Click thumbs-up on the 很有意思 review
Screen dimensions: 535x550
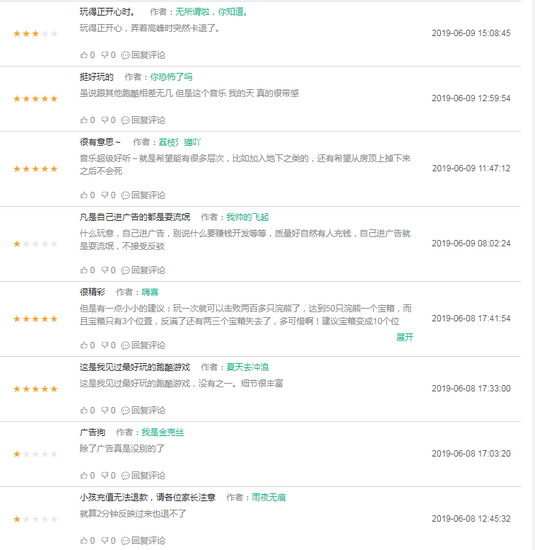(x=87, y=195)
